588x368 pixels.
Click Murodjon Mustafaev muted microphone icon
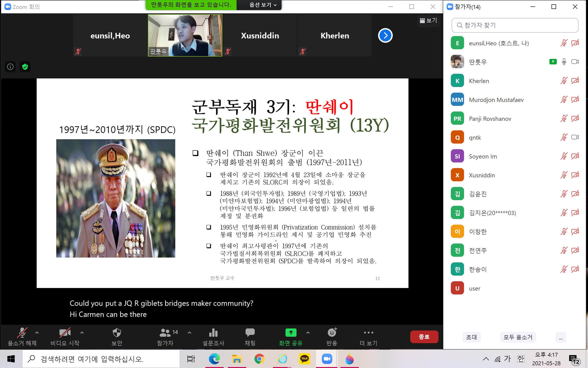tap(564, 100)
